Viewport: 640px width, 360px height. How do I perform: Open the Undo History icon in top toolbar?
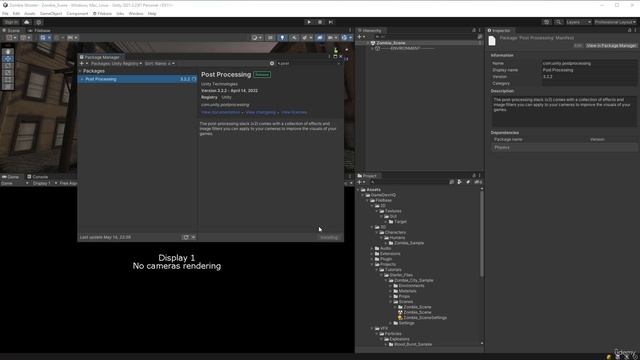point(547,22)
